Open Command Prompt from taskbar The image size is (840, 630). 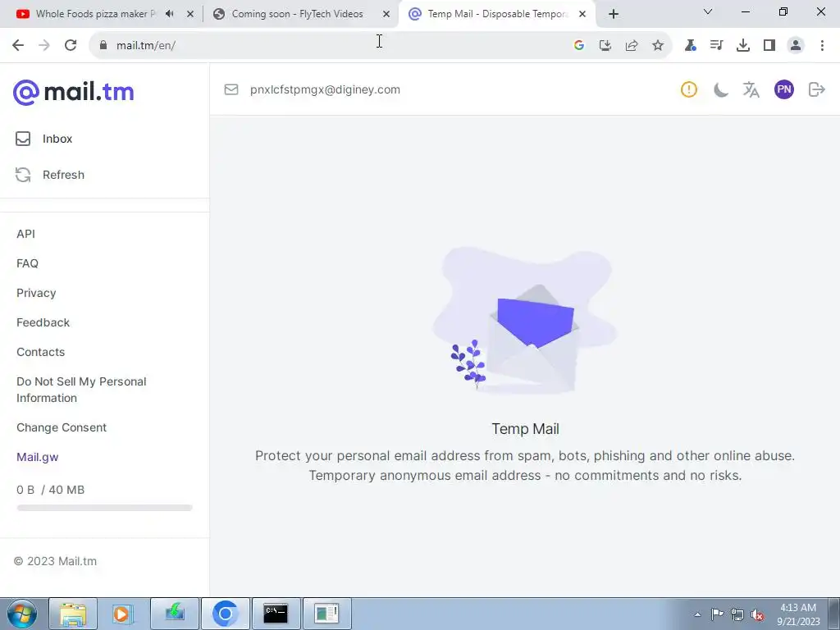click(x=276, y=614)
